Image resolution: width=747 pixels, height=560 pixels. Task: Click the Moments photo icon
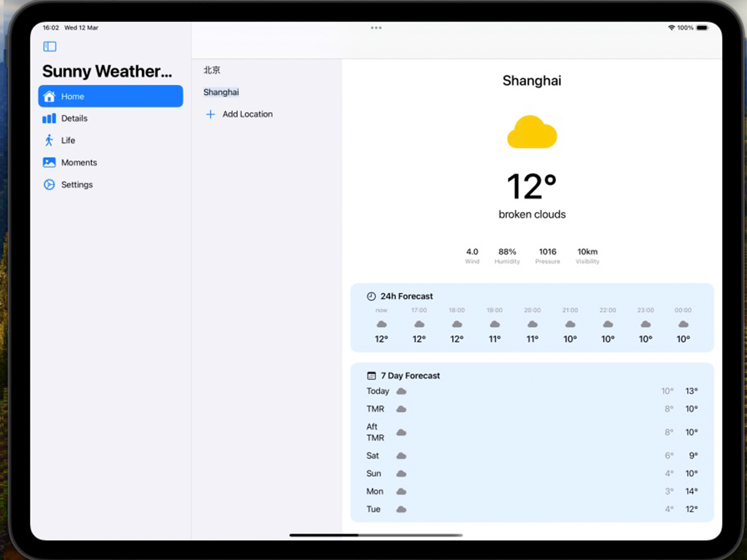(49, 162)
